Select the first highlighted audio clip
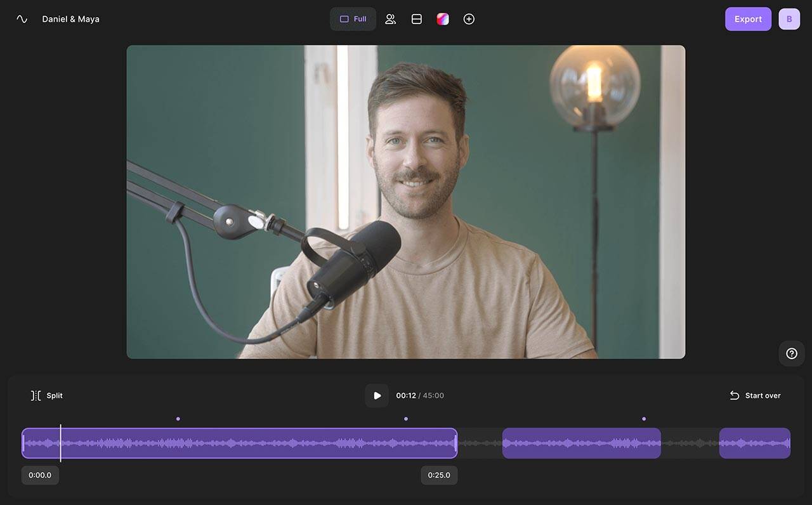The height and width of the screenshot is (505, 812). pyautogui.click(x=240, y=443)
